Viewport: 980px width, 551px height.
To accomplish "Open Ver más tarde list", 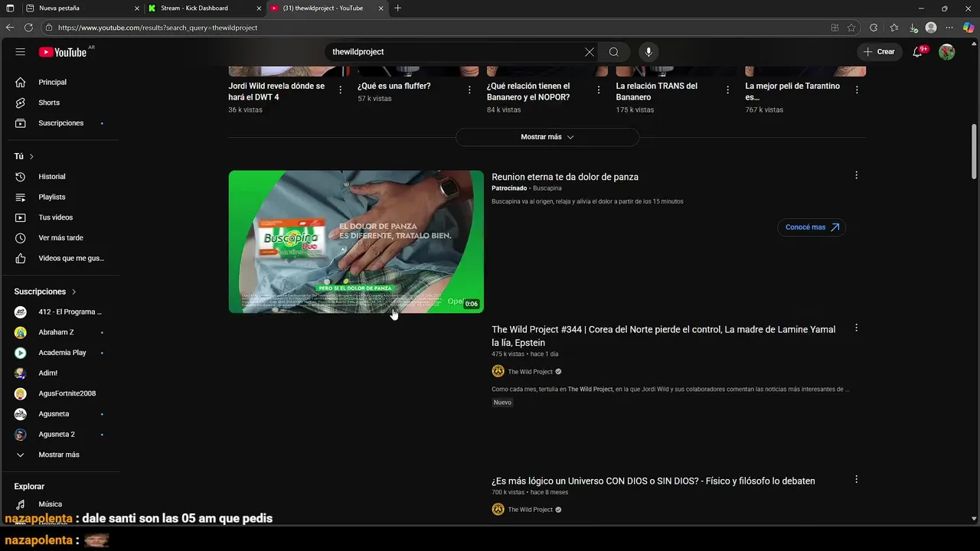I will coord(61,238).
